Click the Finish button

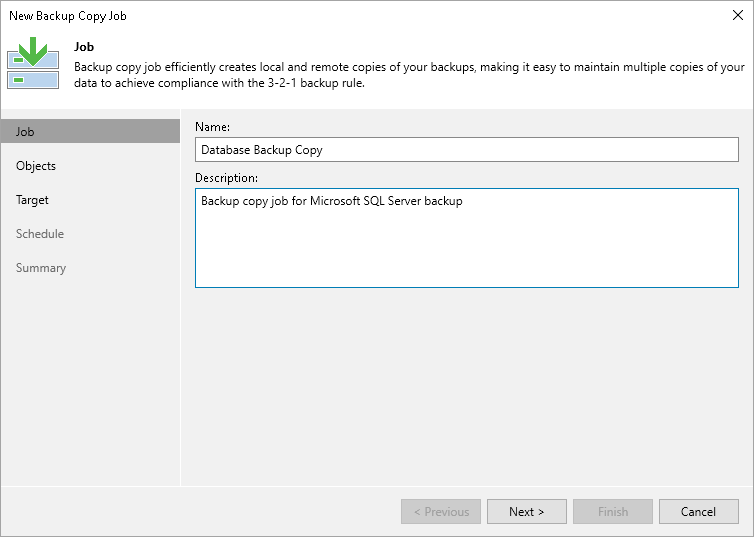tap(612, 512)
